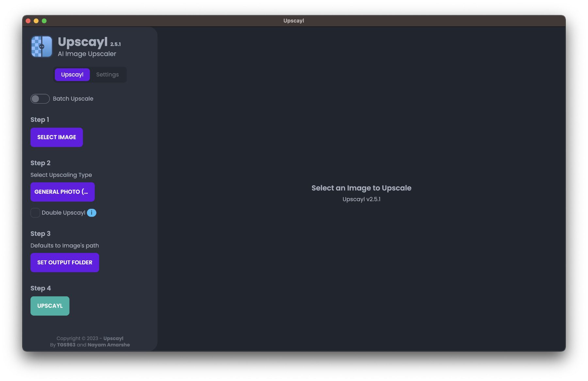Screen dimensions: 588x381
Task: Enable the Batch Upscale toggle
Action: point(40,99)
